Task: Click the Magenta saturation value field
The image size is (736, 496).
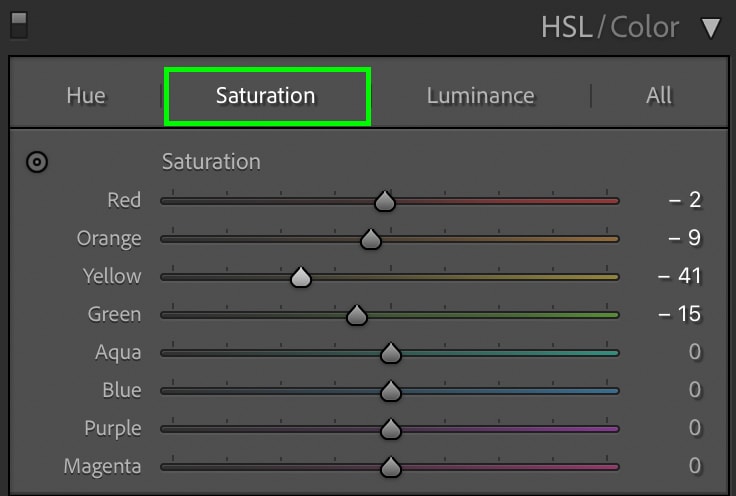Action: [695, 466]
